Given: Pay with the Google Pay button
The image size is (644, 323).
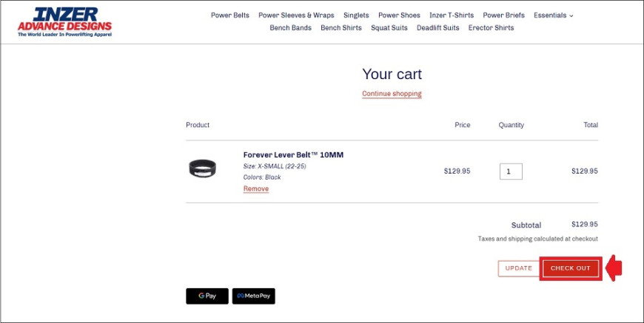Looking at the screenshot, I should tap(207, 296).
